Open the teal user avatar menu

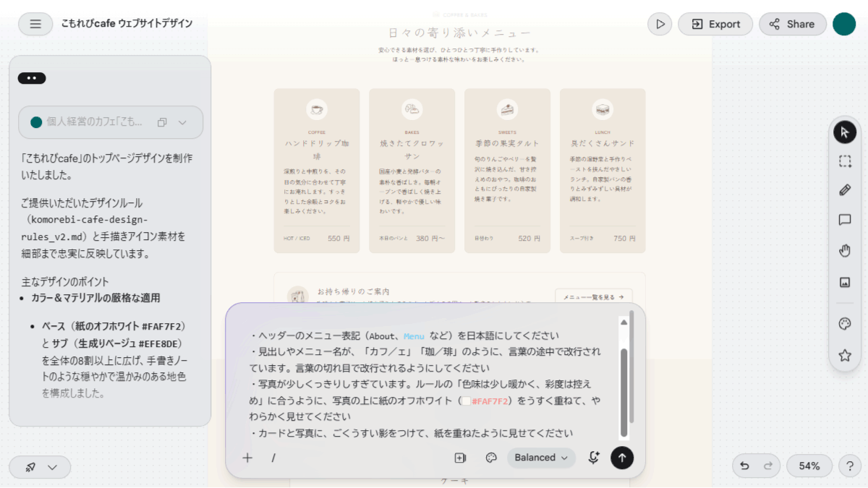point(844,24)
